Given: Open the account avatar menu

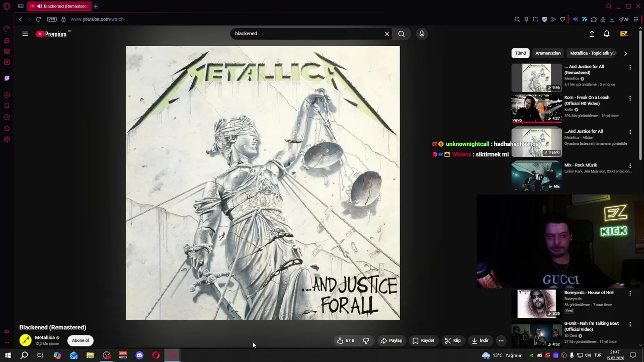Looking at the screenshot, I should point(624,34).
